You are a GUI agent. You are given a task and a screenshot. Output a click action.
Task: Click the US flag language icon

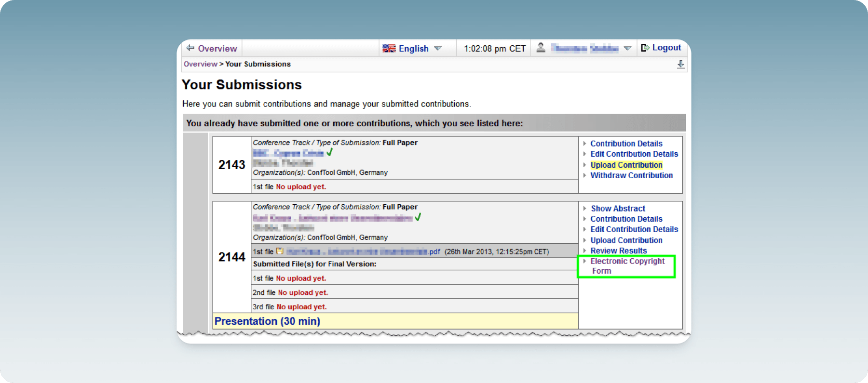click(389, 48)
